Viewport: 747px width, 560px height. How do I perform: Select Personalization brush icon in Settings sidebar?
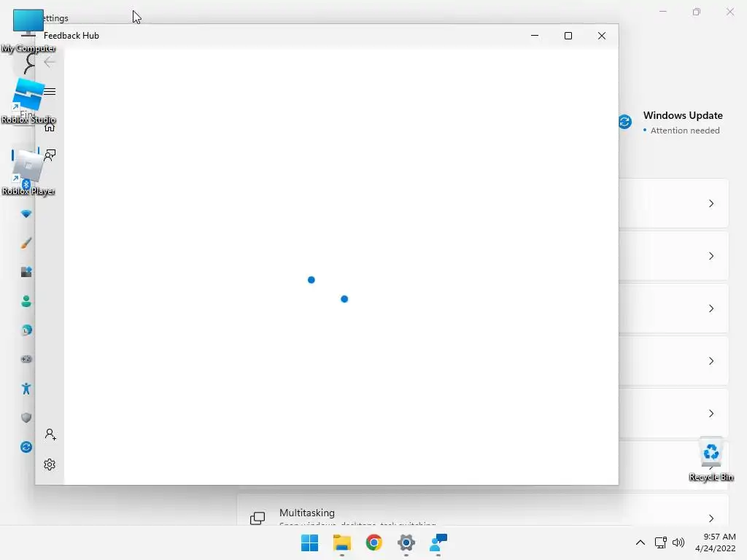point(26,243)
